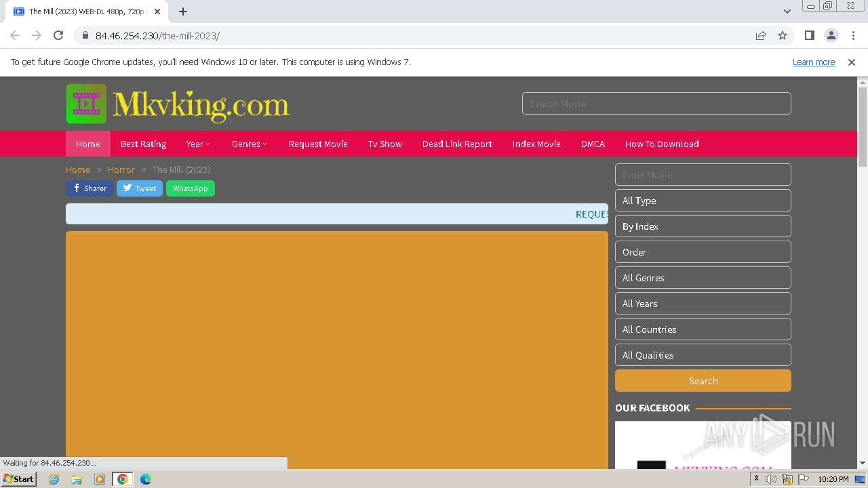This screenshot has width=868, height=488.
Task: Click the volume speaker tray icon
Action: (x=771, y=479)
